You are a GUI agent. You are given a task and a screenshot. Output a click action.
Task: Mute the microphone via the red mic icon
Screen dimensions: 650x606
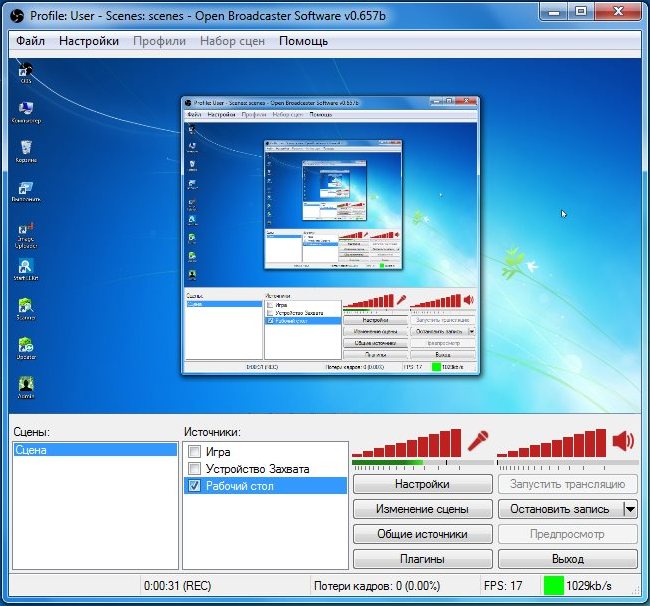(478, 441)
